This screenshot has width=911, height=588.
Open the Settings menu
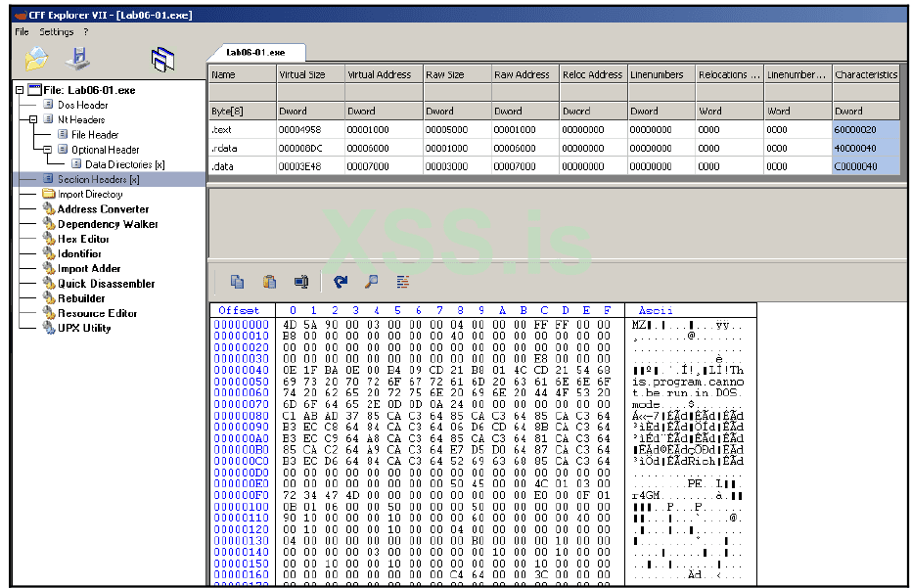click(x=57, y=31)
